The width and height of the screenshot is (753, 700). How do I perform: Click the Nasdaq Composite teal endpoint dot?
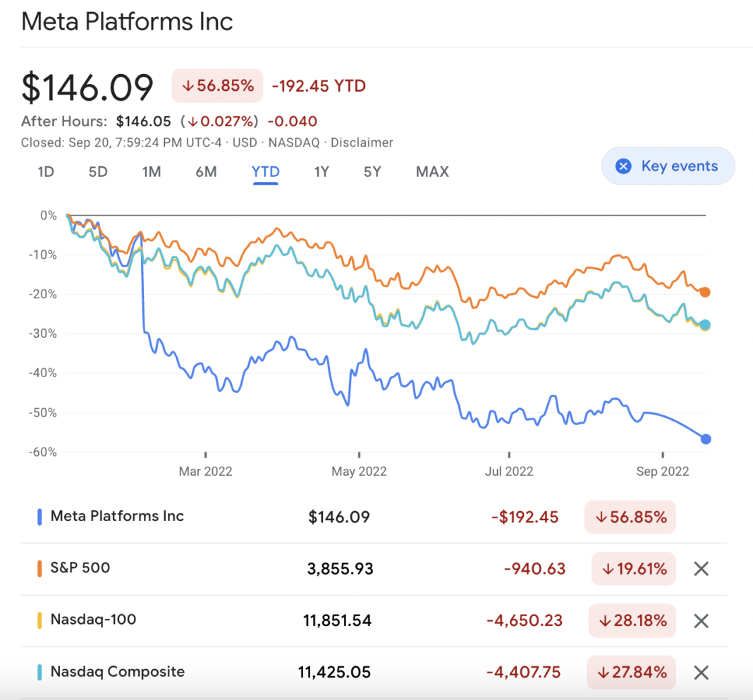click(704, 325)
